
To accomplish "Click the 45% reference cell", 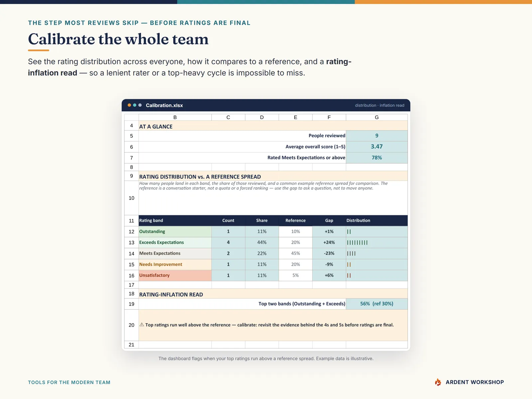I will [295, 253].
